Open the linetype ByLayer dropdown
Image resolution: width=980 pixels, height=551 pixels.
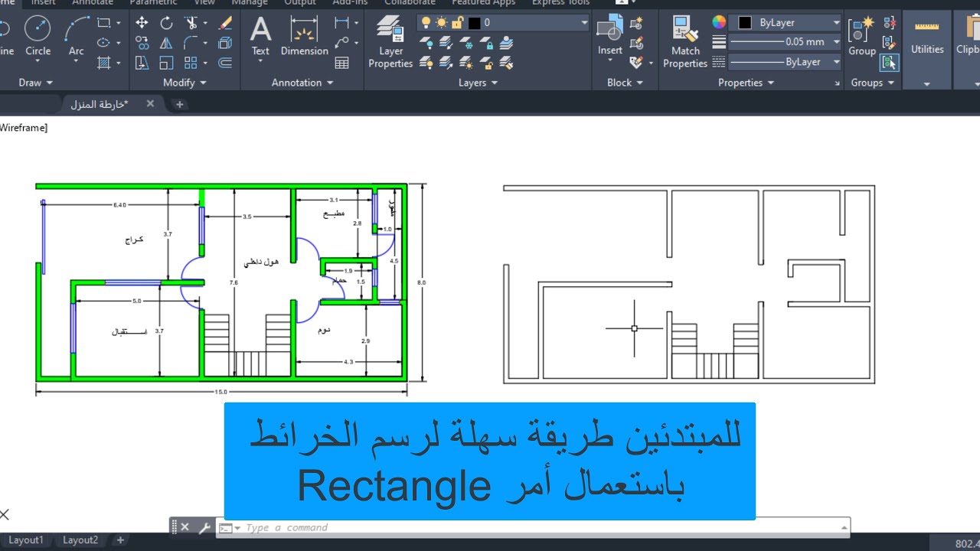(836, 62)
